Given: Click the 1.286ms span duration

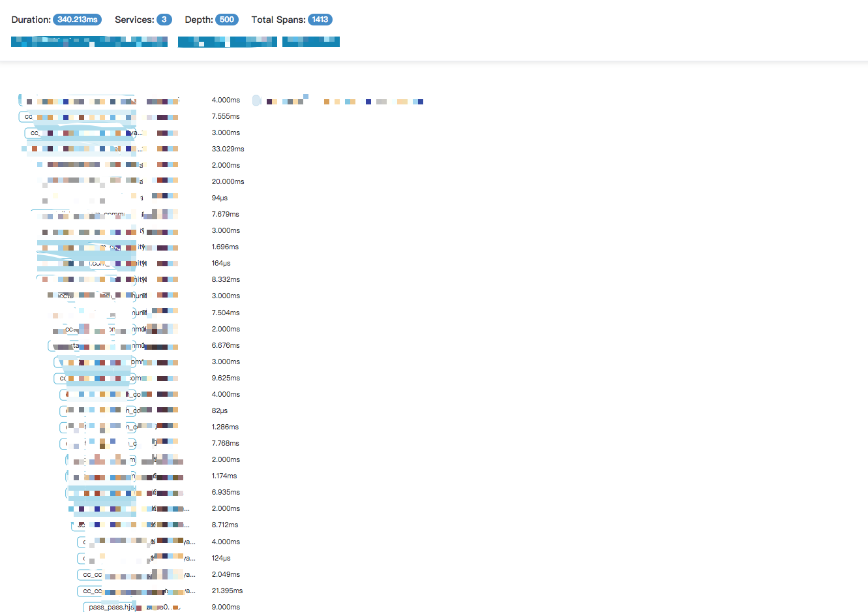Looking at the screenshot, I should pyautogui.click(x=225, y=427).
